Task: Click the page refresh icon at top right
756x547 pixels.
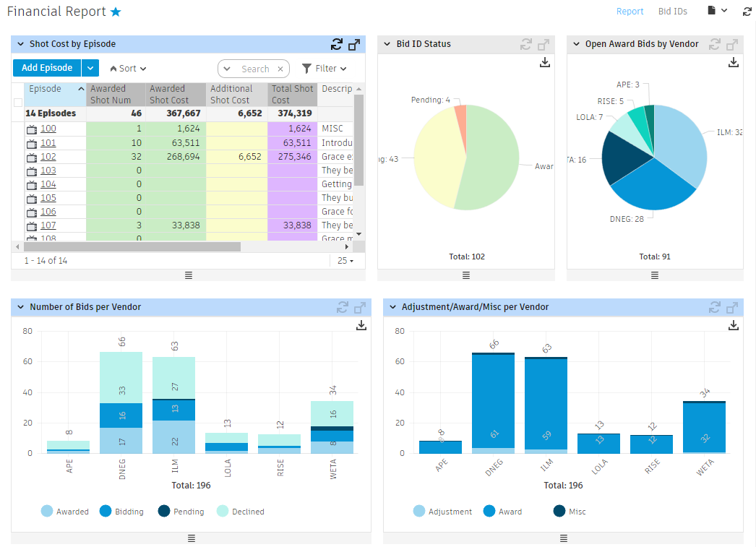Action: point(747,12)
